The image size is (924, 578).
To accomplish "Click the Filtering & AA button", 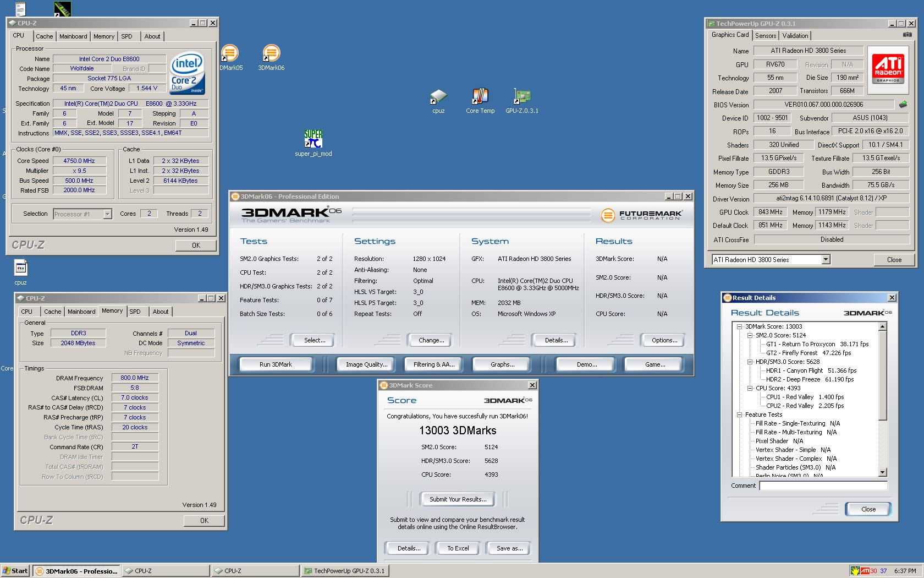I will click(x=434, y=364).
